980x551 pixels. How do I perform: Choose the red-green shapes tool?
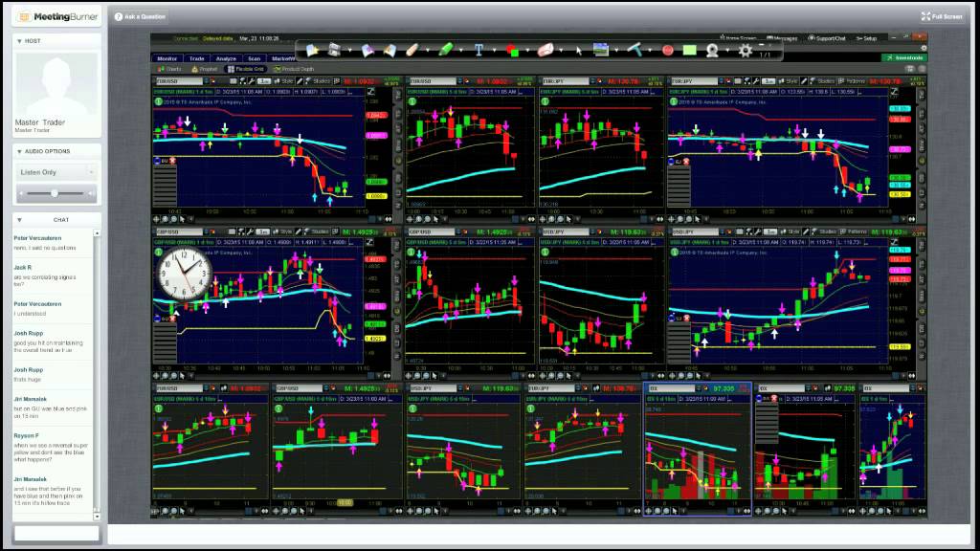point(512,50)
